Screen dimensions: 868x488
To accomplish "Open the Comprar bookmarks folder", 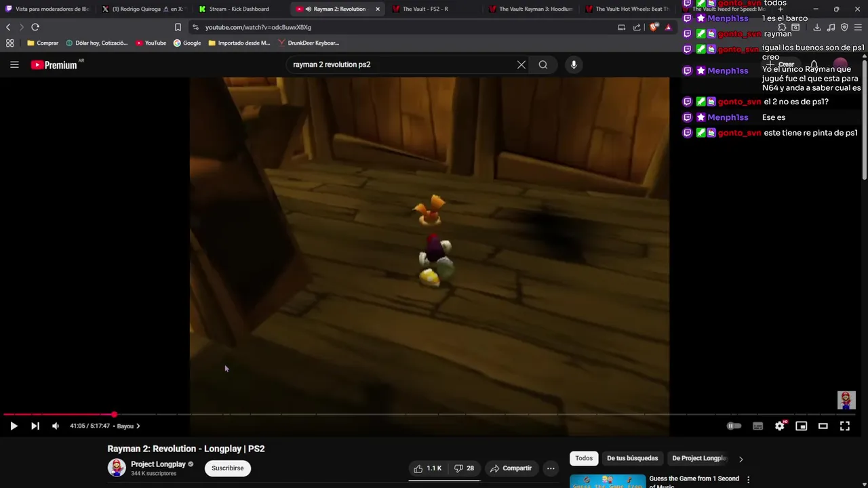I will [x=43, y=43].
